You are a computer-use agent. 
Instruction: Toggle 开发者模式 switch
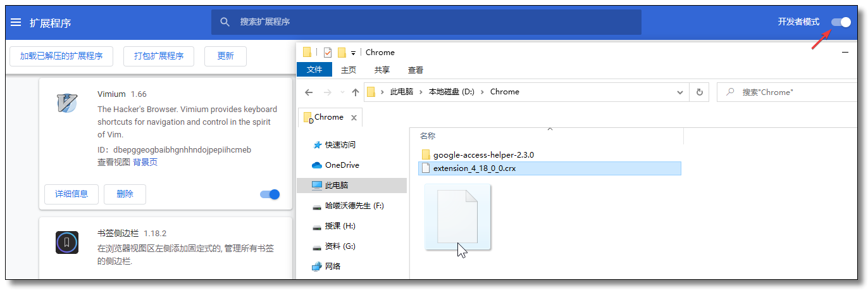point(841,22)
